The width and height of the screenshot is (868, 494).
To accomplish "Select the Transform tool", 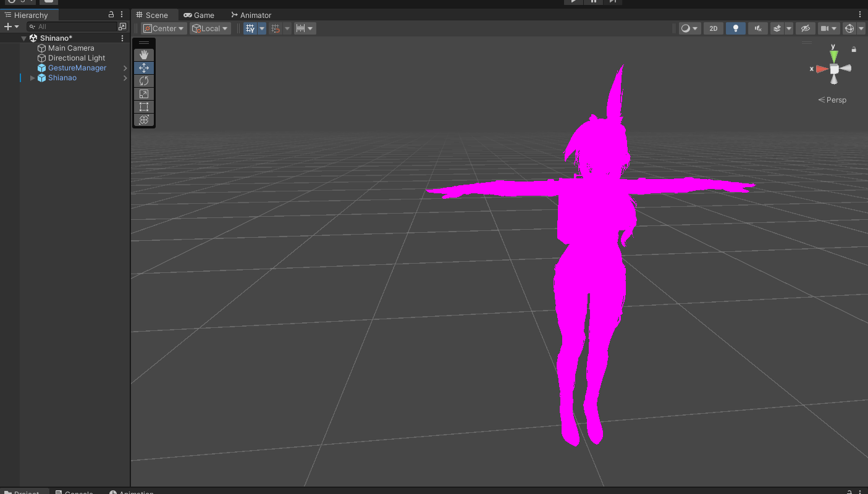I will (144, 120).
